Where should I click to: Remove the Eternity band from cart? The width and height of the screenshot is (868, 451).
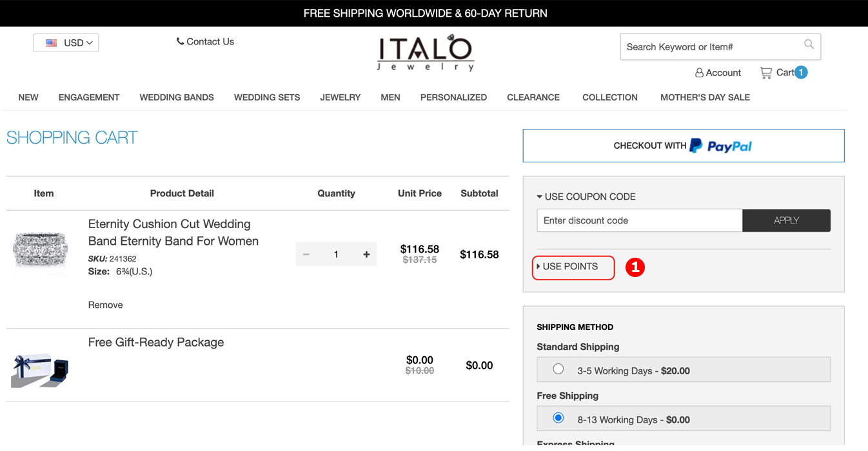pyautogui.click(x=105, y=305)
